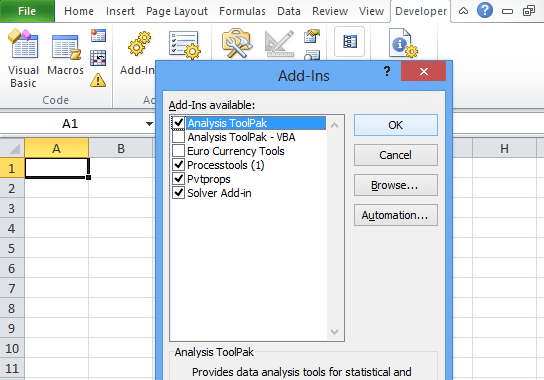Uncheck the Solver Add-in checkbox

tap(178, 193)
